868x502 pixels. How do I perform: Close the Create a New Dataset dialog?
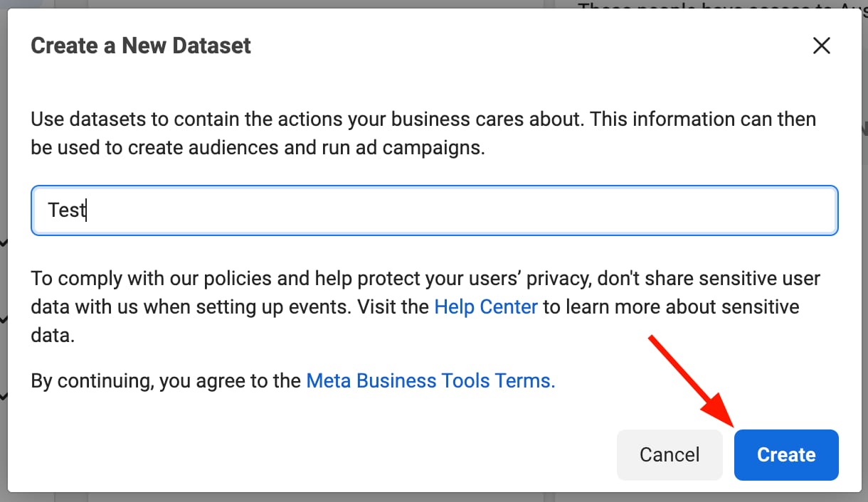822,46
